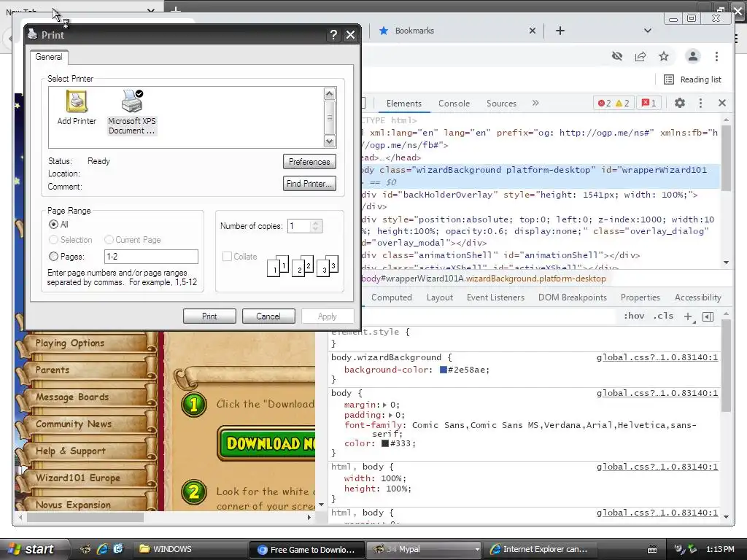
Task: Open a new browser tab with plus
Action: 560,31
